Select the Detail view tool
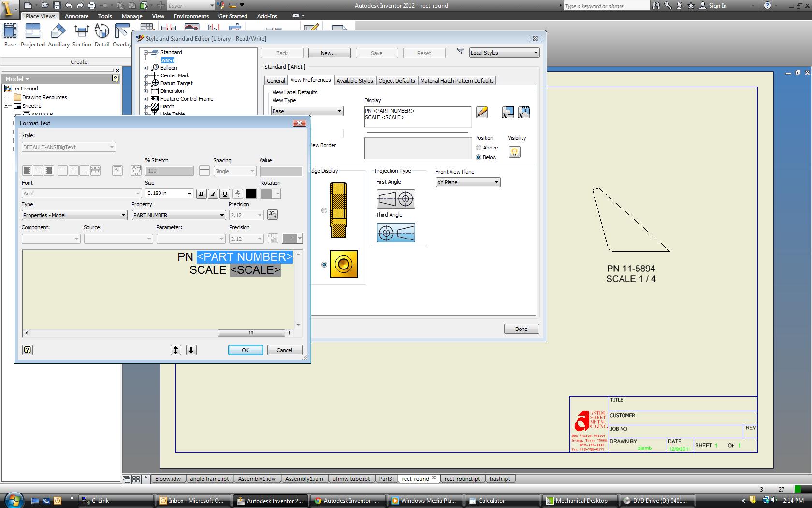812x508 pixels. (102, 36)
